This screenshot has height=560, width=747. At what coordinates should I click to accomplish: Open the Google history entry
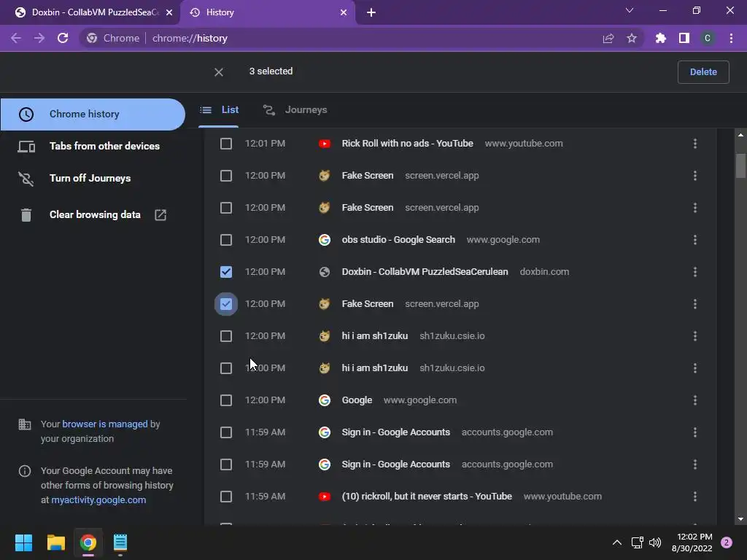(357, 400)
